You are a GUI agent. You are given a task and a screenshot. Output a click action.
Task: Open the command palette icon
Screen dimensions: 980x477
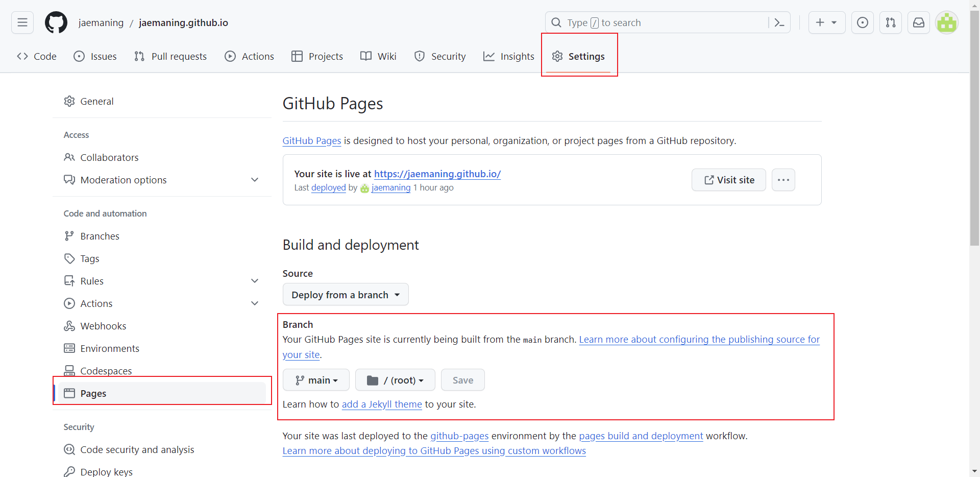click(779, 22)
